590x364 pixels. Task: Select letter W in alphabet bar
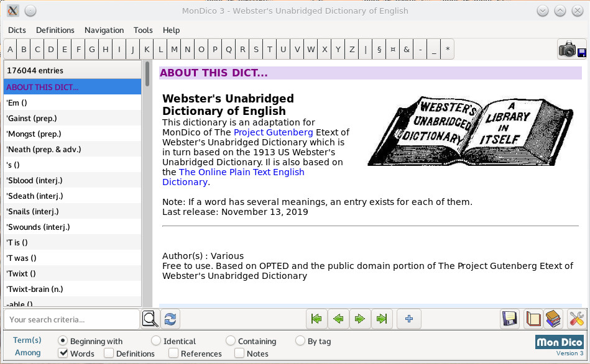point(311,49)
